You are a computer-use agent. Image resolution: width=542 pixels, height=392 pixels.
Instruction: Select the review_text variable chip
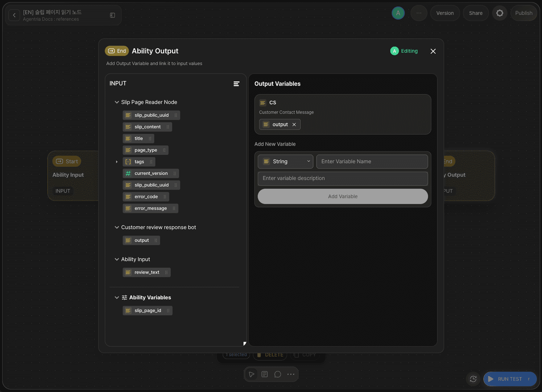click(146, 272)
